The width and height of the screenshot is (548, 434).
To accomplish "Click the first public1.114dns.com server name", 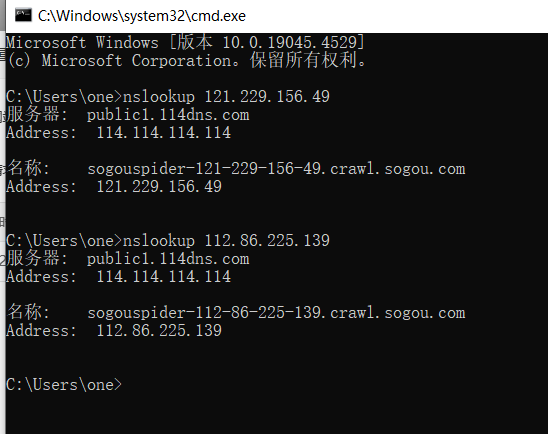I will click(x=168, y=115).
